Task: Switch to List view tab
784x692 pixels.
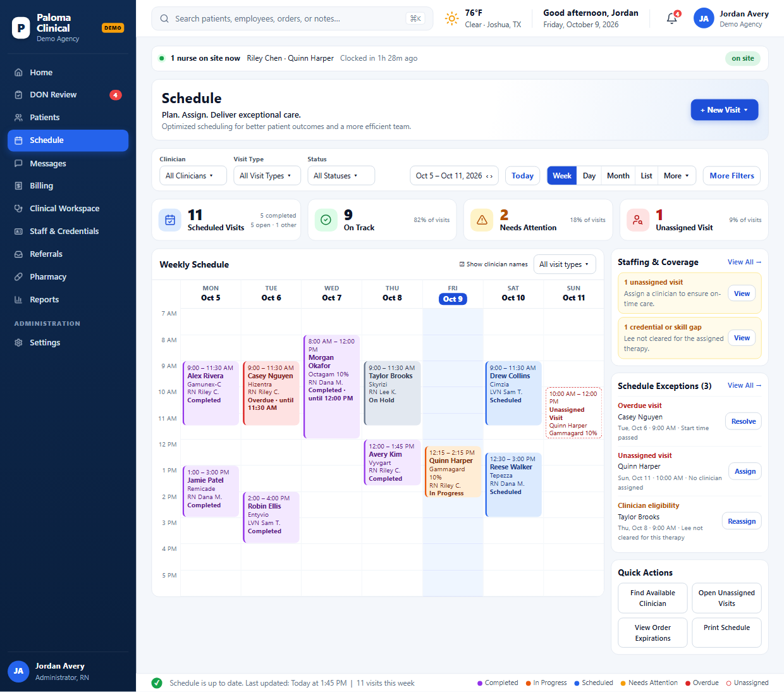Action: [x=646, y=176]
